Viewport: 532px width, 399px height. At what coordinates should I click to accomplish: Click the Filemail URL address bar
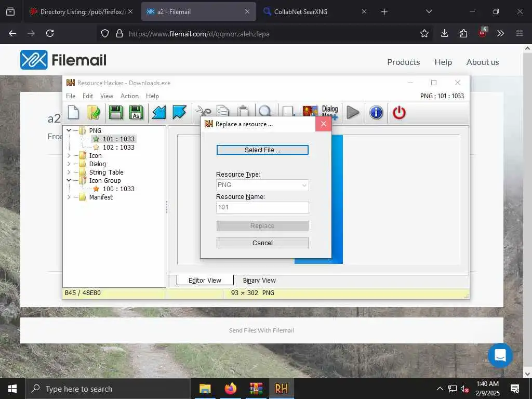264,34
